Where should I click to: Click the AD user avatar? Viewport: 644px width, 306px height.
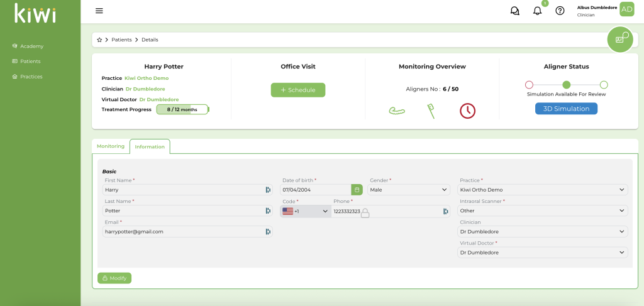626,9
